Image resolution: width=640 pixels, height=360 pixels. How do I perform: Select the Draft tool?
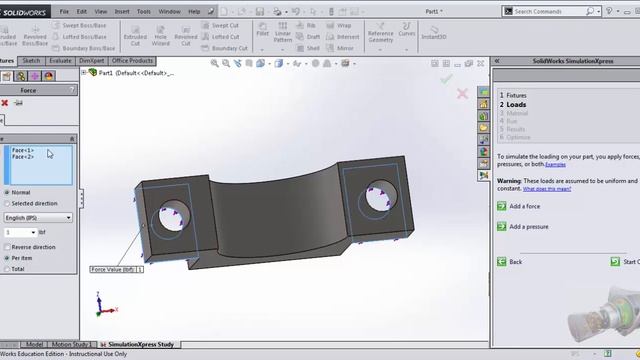(x=308, y=37)
